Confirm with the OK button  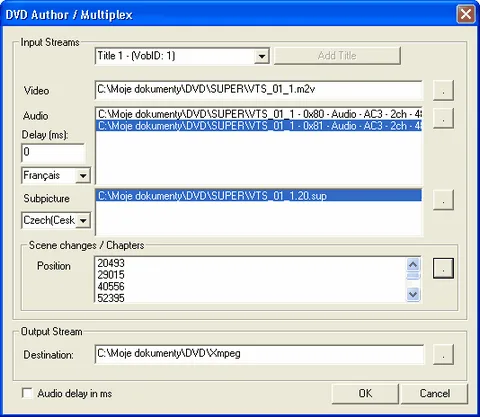point(365,394)
